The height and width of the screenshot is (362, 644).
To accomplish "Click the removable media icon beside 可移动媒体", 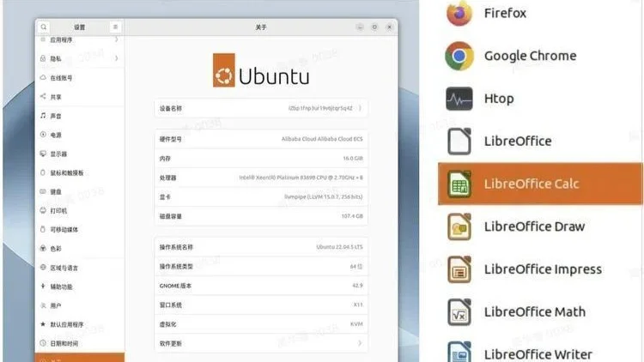I will [x=43, y=229].
